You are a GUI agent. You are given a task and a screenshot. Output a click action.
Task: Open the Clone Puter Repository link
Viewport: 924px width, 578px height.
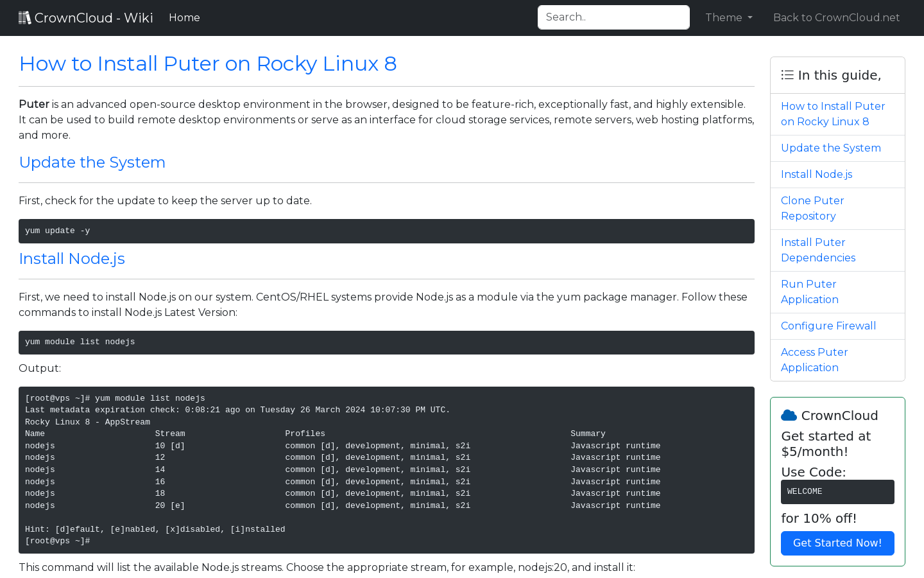click(812, 208)
